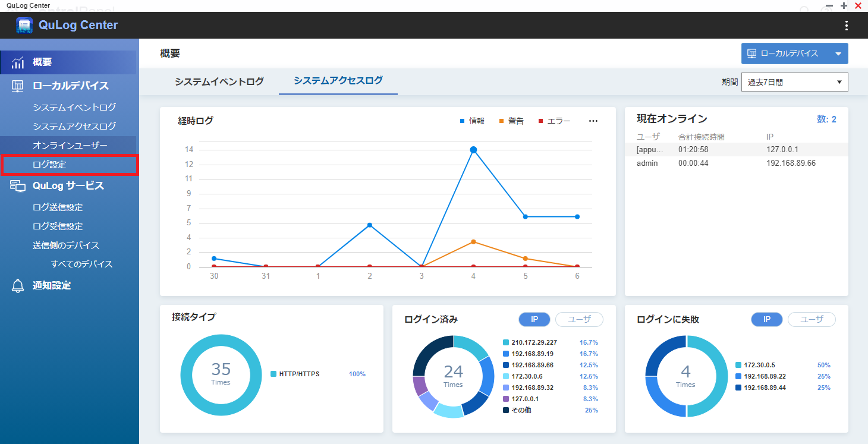Click the admin online user row
This screenshot has width=868, height=444.
[736, 163]
